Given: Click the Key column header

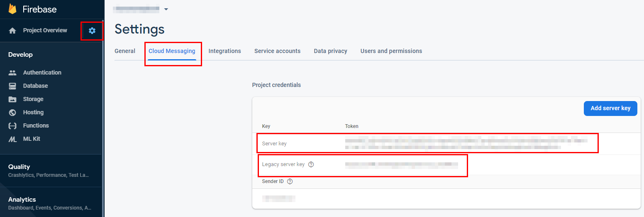Looking at the screenshot, I should click(x=266, y=126).
